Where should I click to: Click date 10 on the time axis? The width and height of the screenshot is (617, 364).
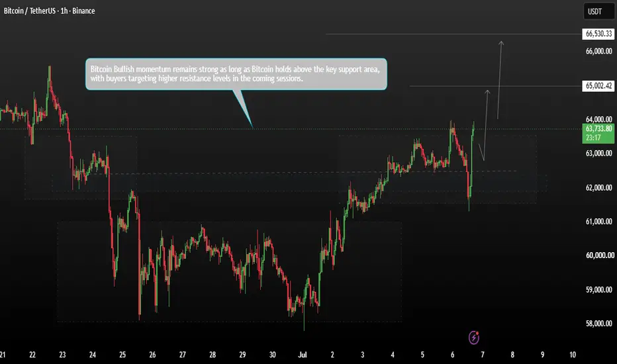pyautogui.click(x=573, y=355)
